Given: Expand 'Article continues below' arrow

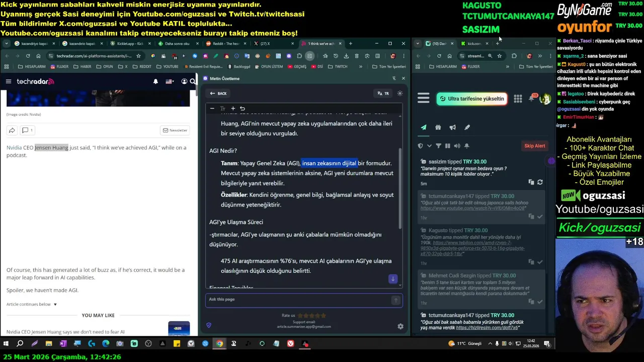Looking at the screenshot, I should pyautogui.click(x=55, y=304).
